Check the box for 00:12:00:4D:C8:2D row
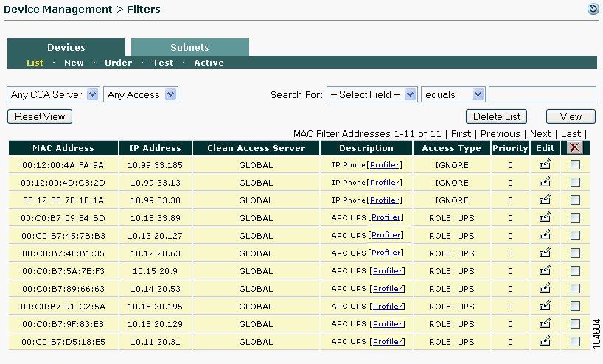This screenshot has height=364, width=603. [x=575, y=183]
